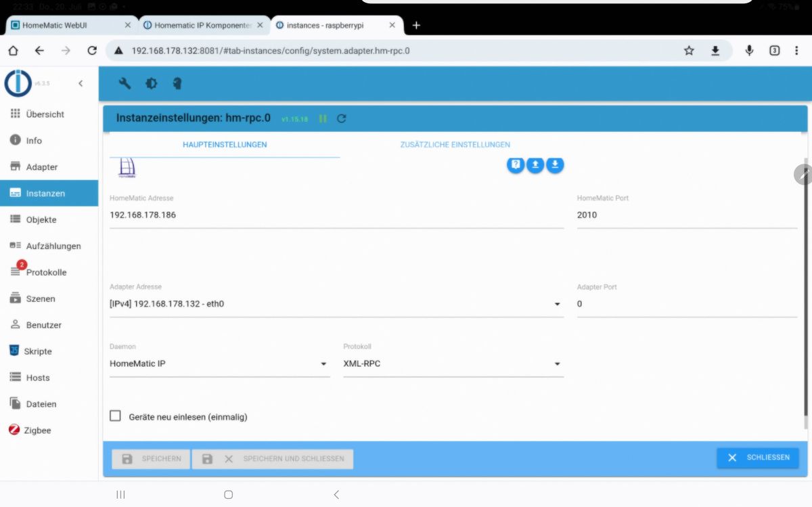
Task: Download the configuration file
Action: click(555, 164)
